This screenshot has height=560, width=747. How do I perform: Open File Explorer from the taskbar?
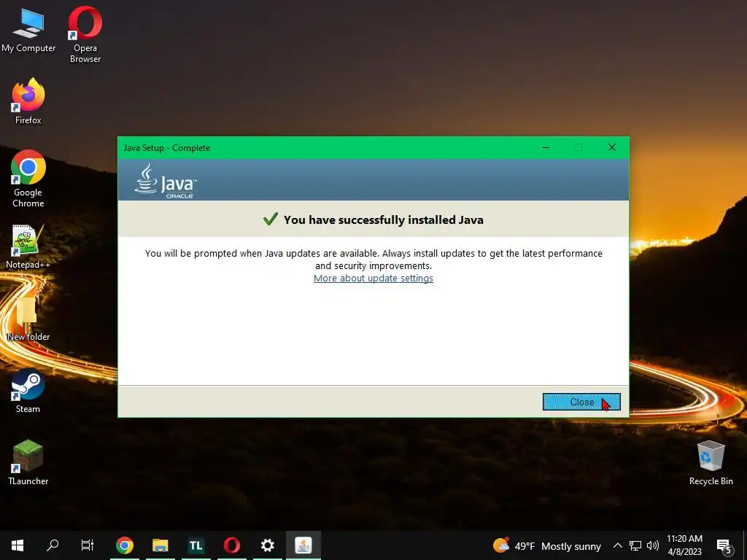160,545
